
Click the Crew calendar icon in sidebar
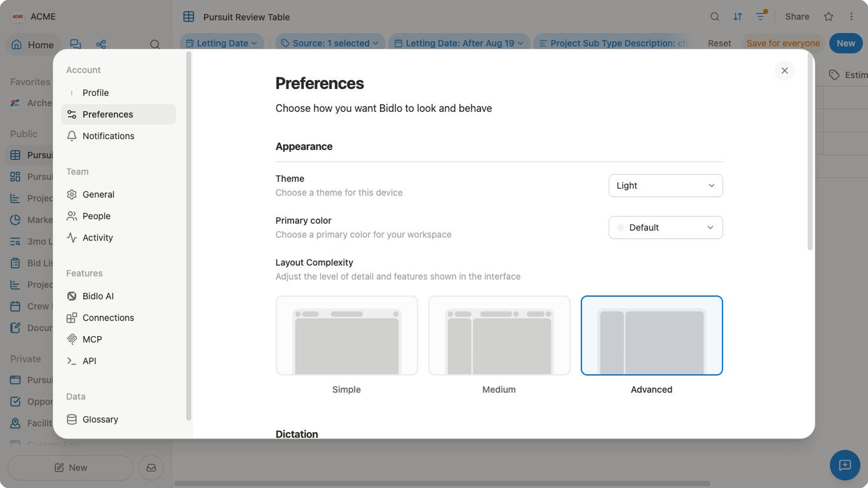[15, 306]
